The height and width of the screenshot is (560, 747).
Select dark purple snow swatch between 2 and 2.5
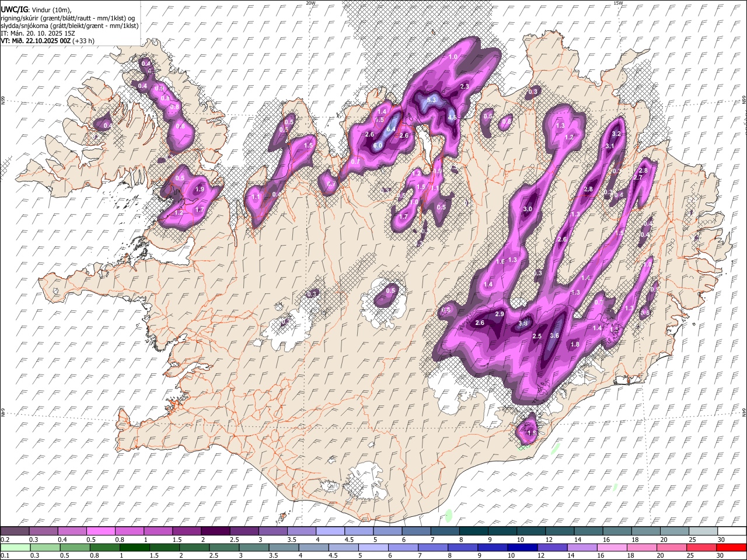tap(215, 531)
